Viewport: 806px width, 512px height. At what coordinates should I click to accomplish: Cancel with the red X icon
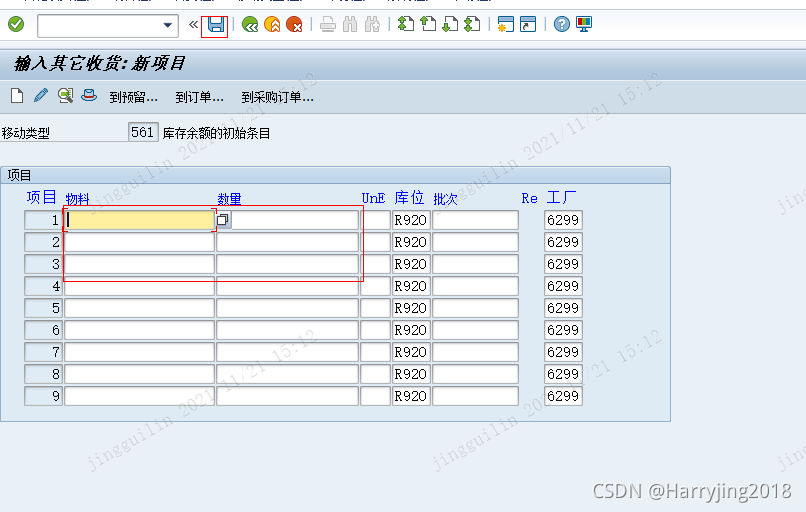tap(295, 24)
